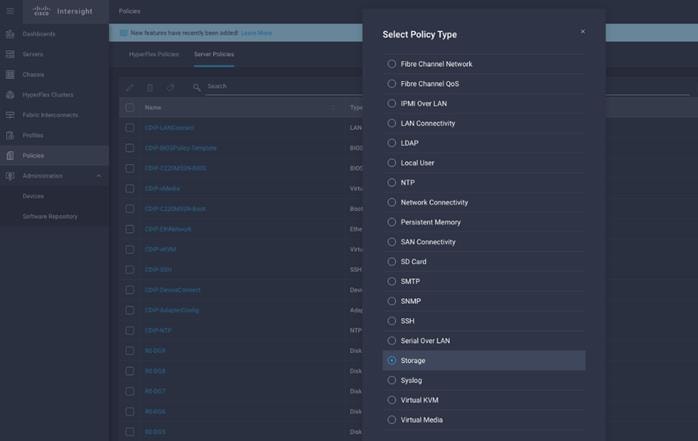
Task: Check the CDIP-vKVM row checkbox
Action: [x=130, y=250]
